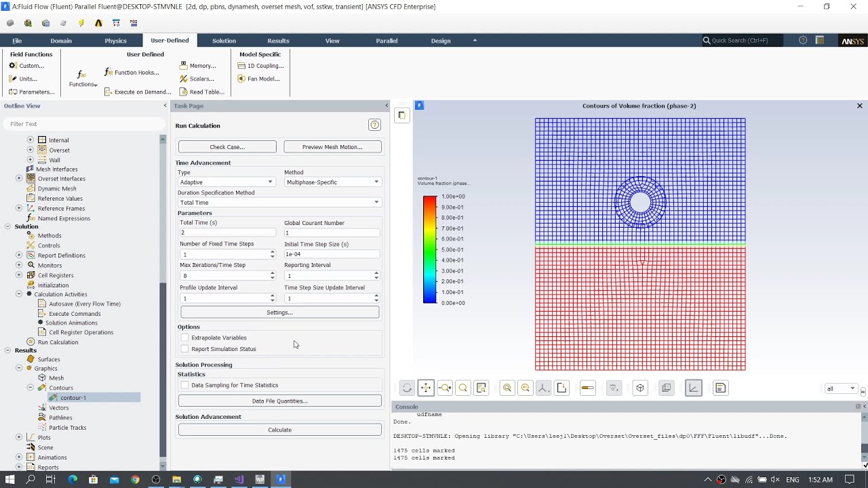Open Chrome from the taskbar

[x=135, y=480]
